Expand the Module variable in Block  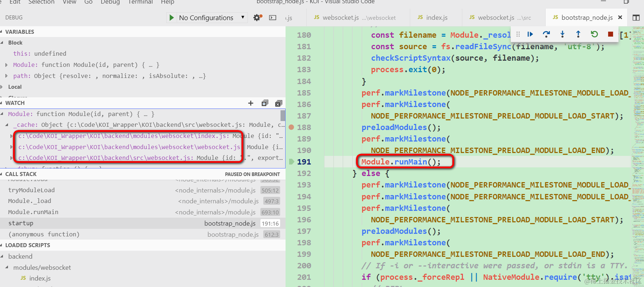coord(6,65)
